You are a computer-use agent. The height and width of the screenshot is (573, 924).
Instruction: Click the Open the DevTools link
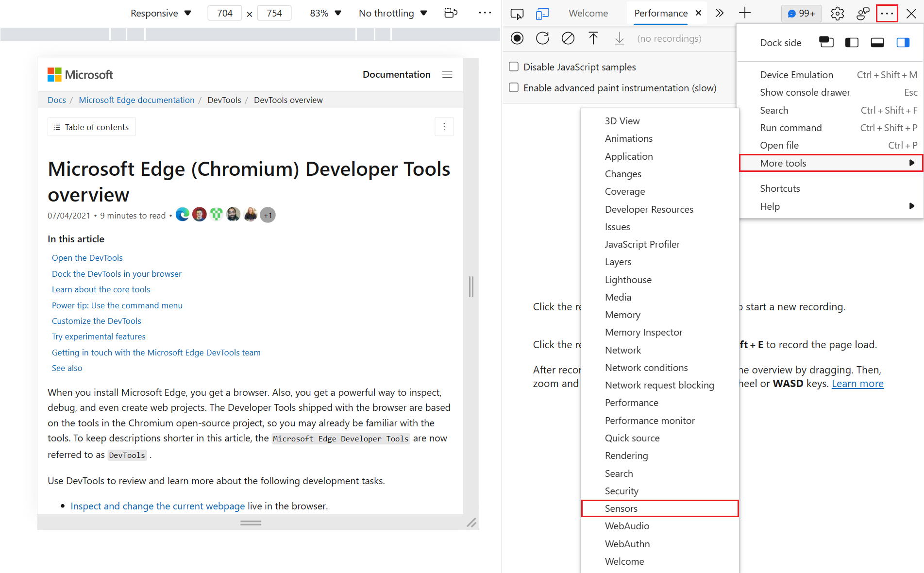click(87, 258)
